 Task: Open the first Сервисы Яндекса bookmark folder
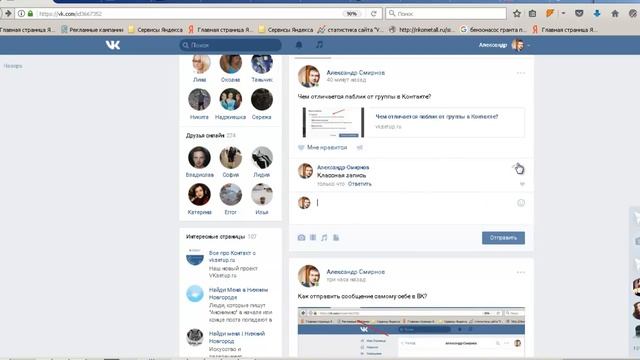click(156, 29)
